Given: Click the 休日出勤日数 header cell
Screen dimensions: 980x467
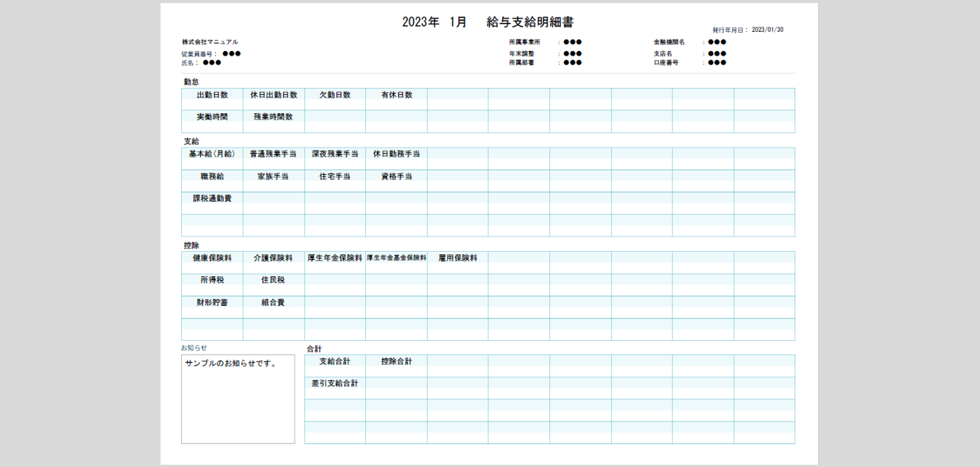Looking at the screenshot, I should tap(274, 95).
